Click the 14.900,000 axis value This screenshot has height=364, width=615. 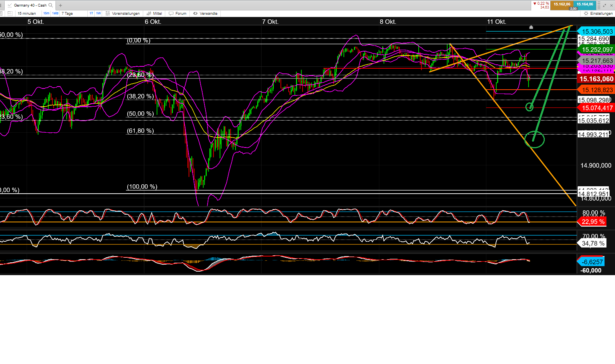[x=596, y=166]
